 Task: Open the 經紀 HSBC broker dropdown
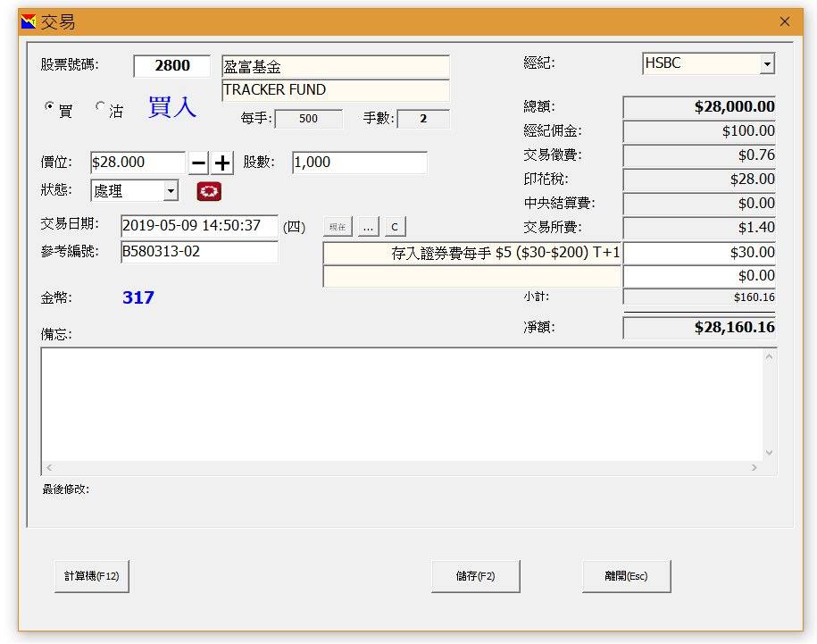coord(767,64)
